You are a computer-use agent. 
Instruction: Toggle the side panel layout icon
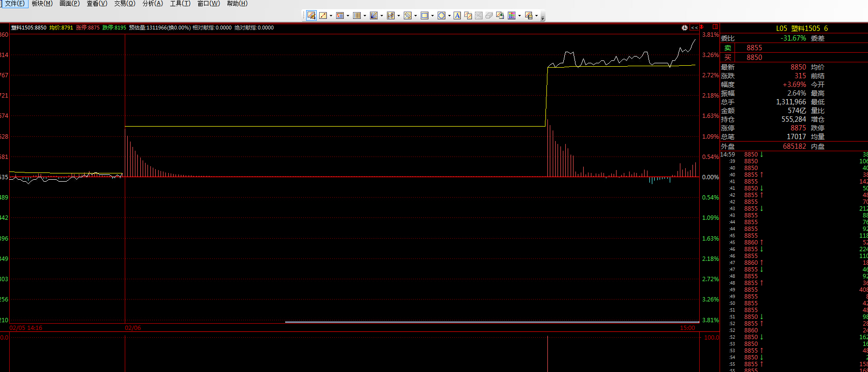point(715,27)
